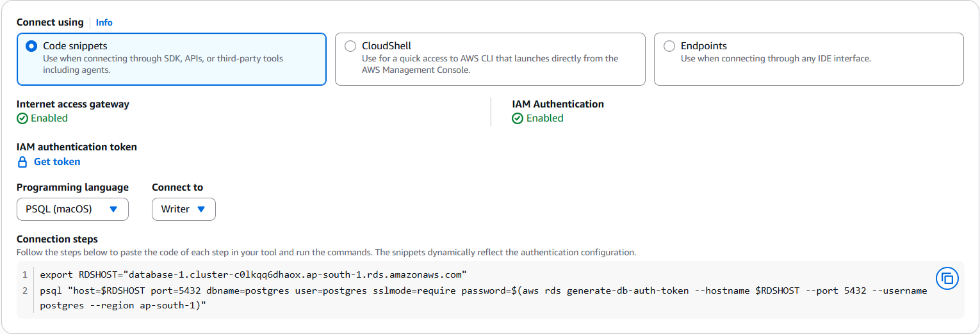Click the export RDSHOST code line
980x334 pixels.
tap(253, 275)
